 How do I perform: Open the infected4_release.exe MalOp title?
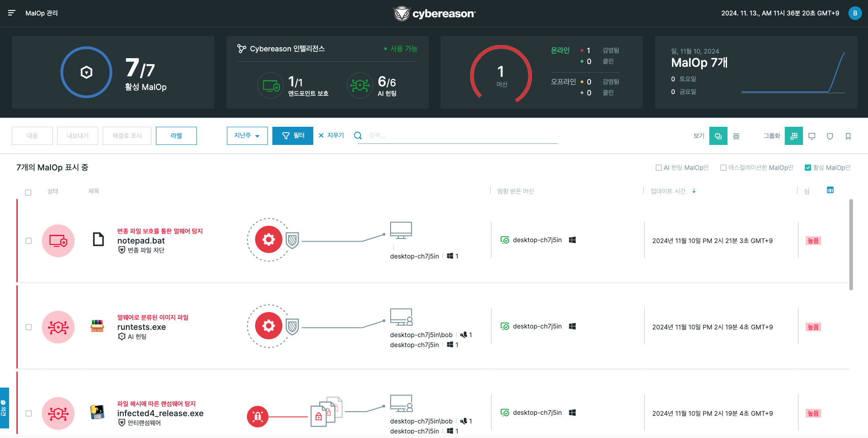tap(161, 413)
